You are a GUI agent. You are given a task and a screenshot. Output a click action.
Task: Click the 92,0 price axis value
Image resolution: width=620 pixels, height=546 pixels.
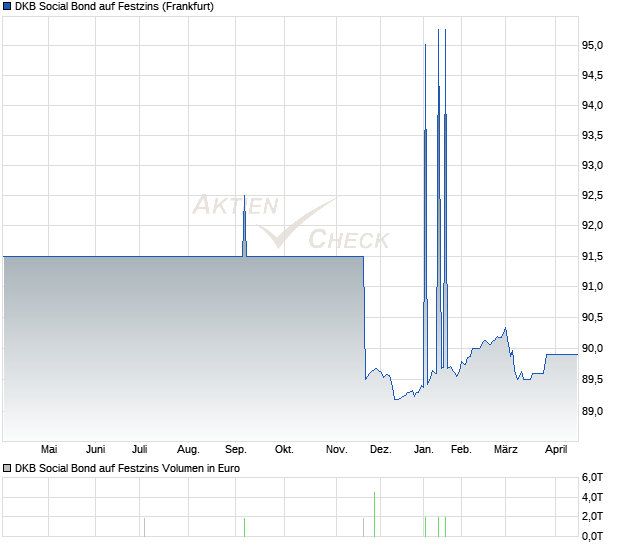(x=592, y=225)
